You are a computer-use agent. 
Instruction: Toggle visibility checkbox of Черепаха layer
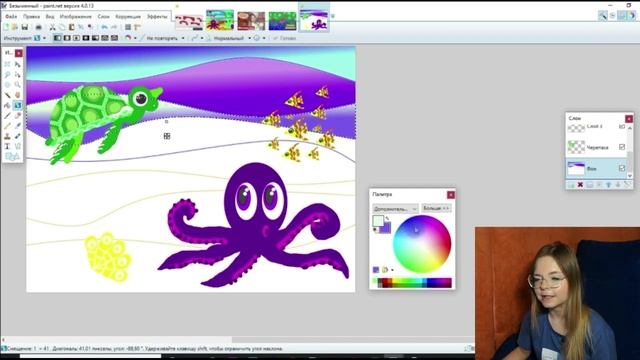click(622, 147)
